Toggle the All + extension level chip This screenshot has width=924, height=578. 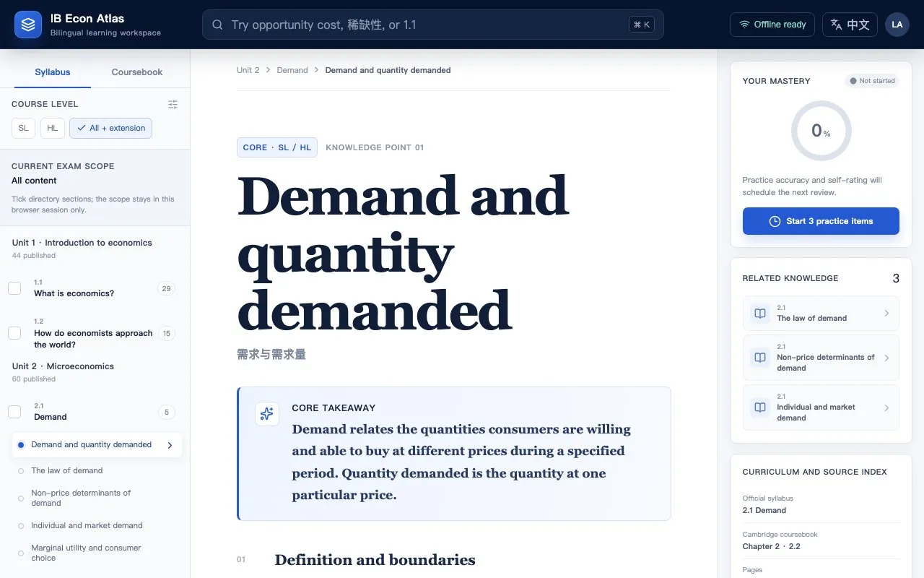[x=110, y=128]
